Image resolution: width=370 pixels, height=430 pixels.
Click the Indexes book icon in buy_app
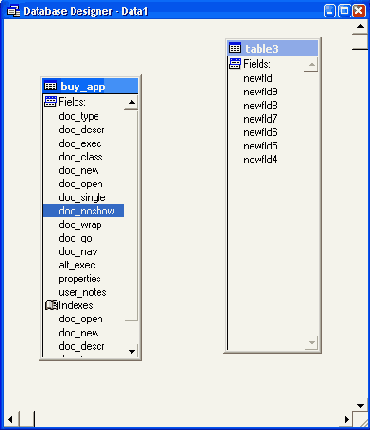[51, 305]
